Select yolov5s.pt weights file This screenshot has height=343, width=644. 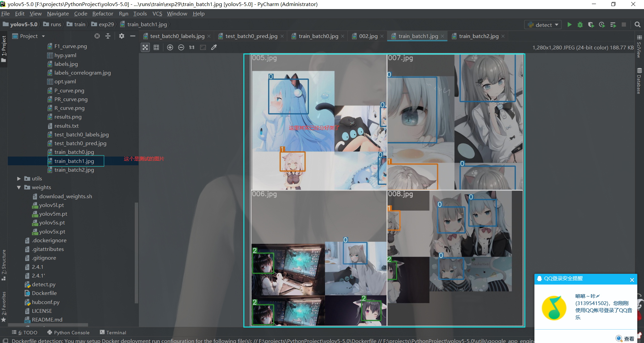tap(52, 223)
